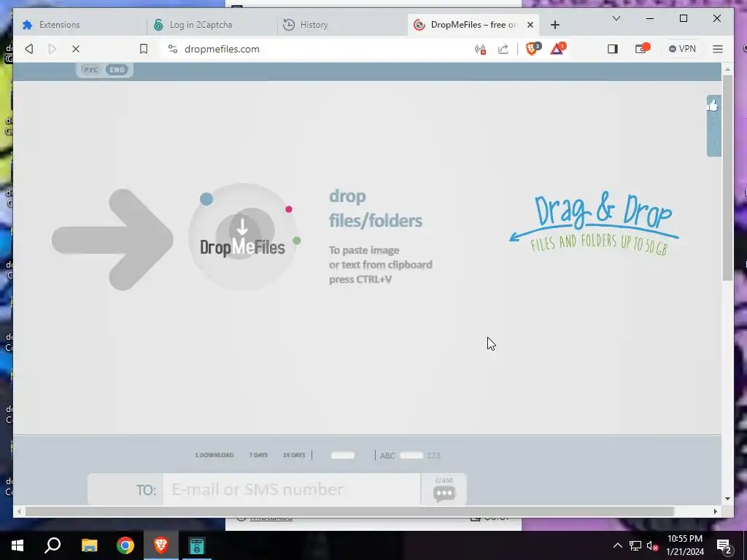
Task: Click the E-mail or SMS number field
Action: point(292,489)
